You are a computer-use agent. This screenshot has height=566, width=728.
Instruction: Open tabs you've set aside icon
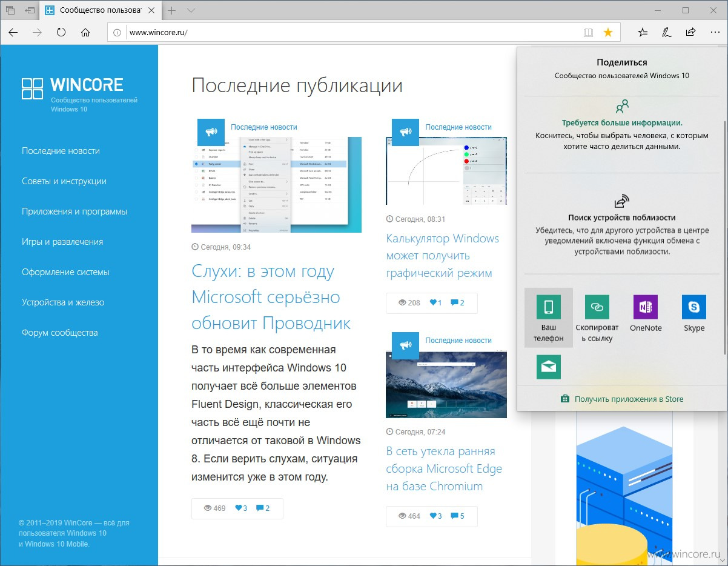(x=10, y=10)
